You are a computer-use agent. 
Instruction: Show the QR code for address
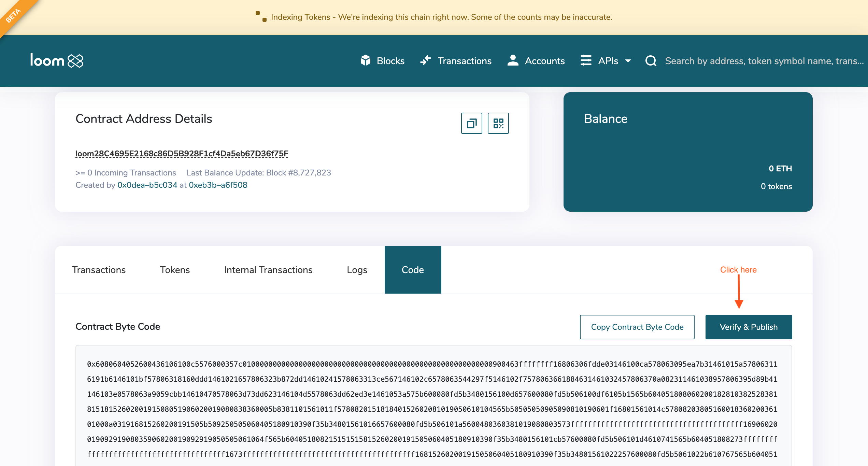498,123
